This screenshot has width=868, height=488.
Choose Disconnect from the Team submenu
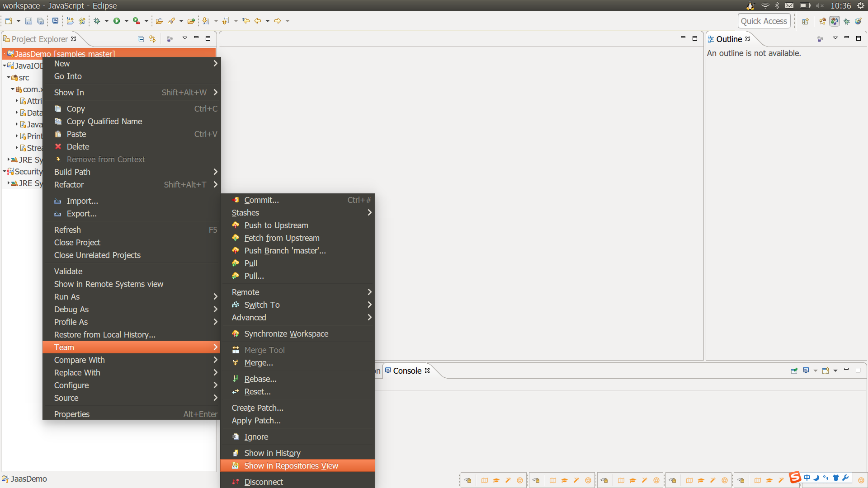pos(298,482)
